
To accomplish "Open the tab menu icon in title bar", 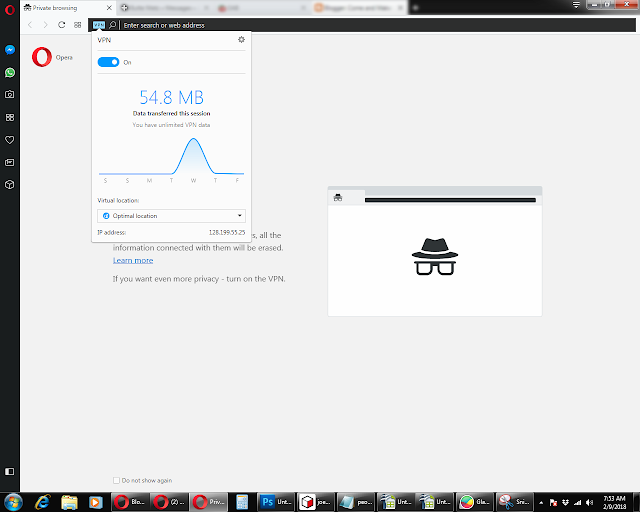I will click(x=576, y=5).
